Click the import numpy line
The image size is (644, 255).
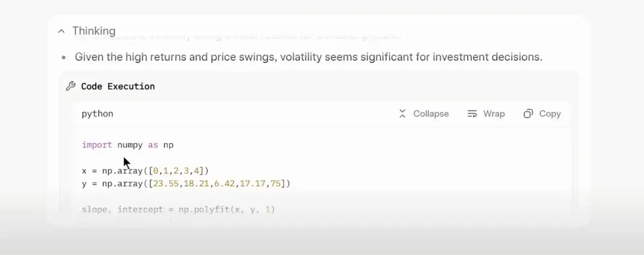[x=128, y=145]
